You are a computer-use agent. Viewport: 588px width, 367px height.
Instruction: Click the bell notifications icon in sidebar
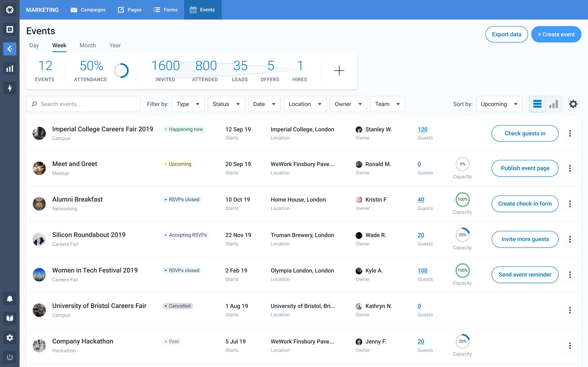(10, 298)
